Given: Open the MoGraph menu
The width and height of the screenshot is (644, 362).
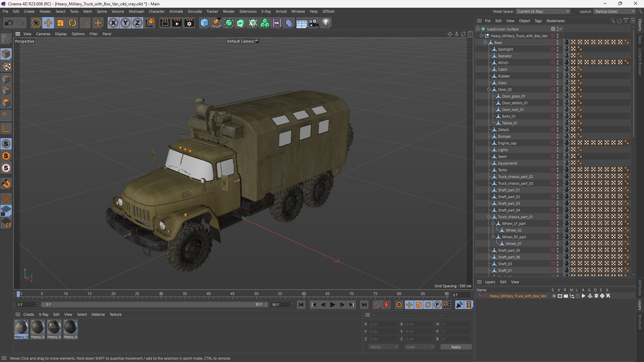Looking at the screenshot, I should click(136, 11).
